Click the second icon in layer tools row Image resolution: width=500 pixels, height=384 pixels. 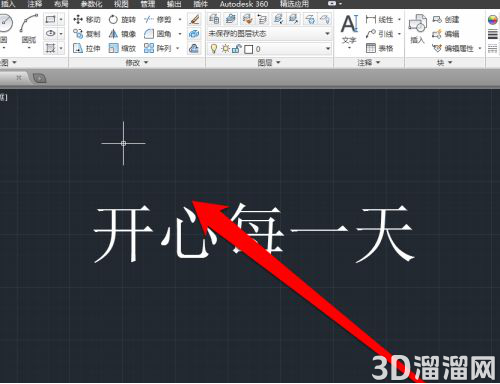[x=230, y=19]
